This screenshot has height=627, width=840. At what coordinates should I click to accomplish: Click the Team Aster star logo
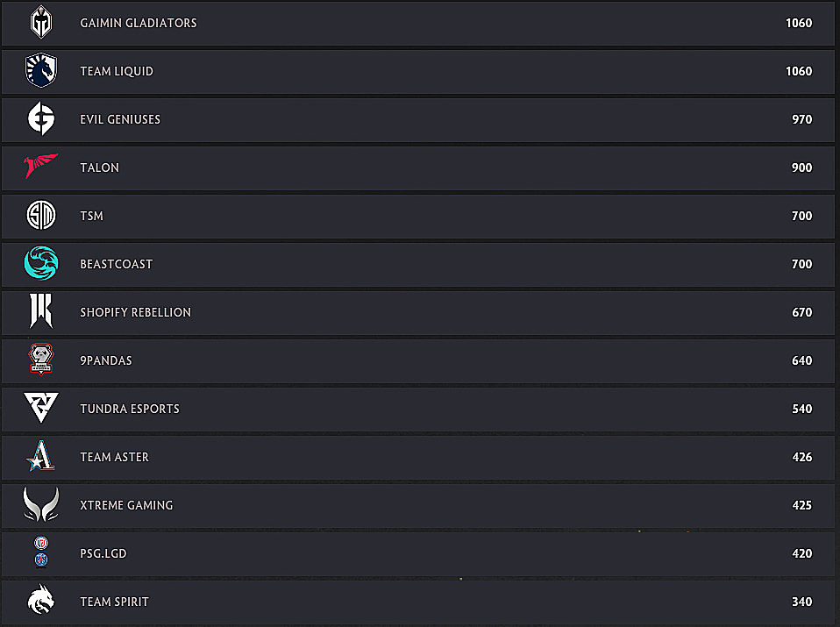point(41,457)
